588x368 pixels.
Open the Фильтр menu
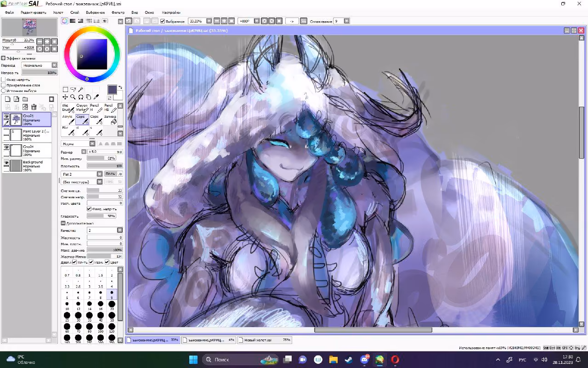coord(118,12)
